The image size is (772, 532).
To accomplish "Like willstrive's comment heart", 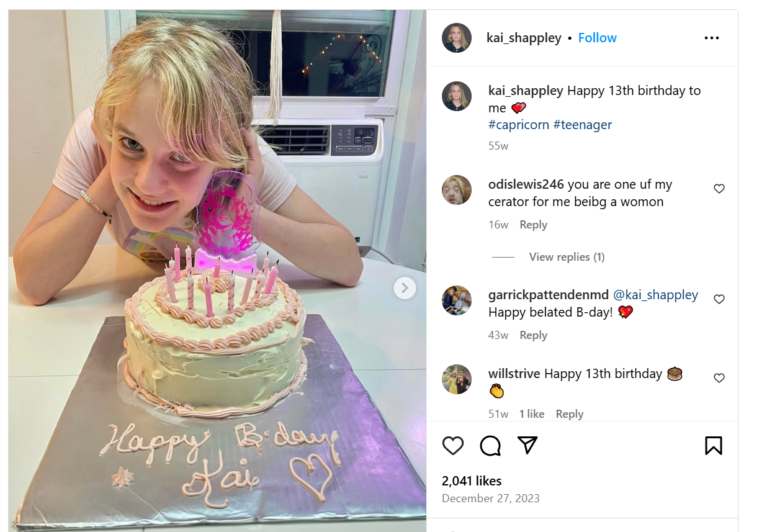I will coord(719,378).
